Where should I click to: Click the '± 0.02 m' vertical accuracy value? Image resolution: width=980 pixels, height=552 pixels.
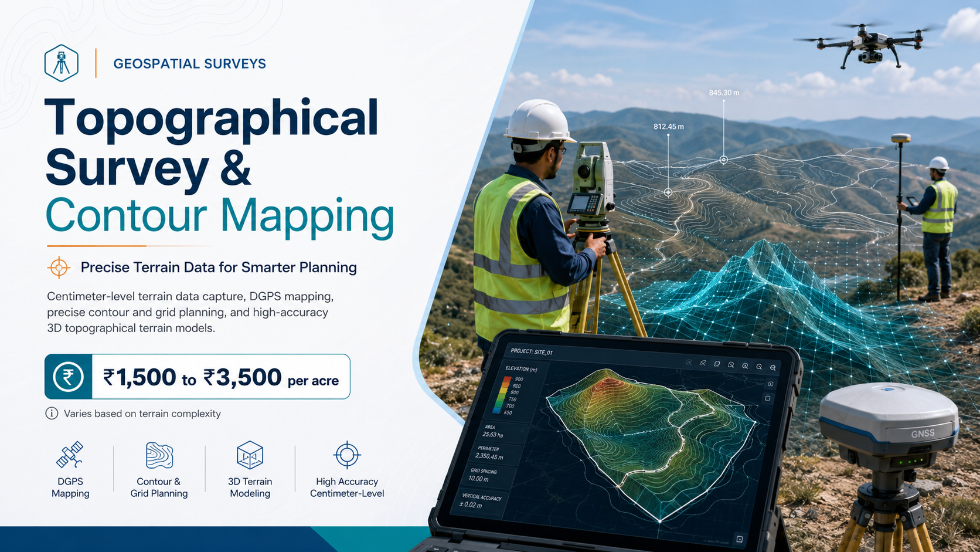pyautogui.click(x=471, y=504)
